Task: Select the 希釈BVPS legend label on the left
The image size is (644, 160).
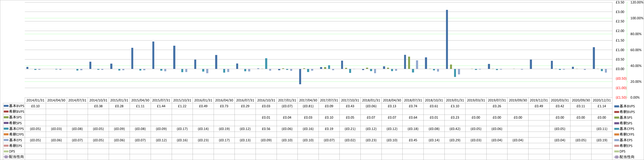Action: coord(17,112)
